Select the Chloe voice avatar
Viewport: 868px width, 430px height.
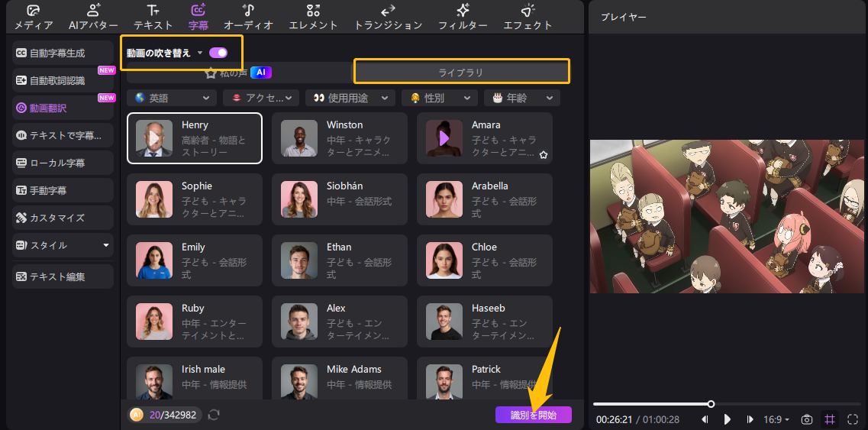(x=444, y=260)
